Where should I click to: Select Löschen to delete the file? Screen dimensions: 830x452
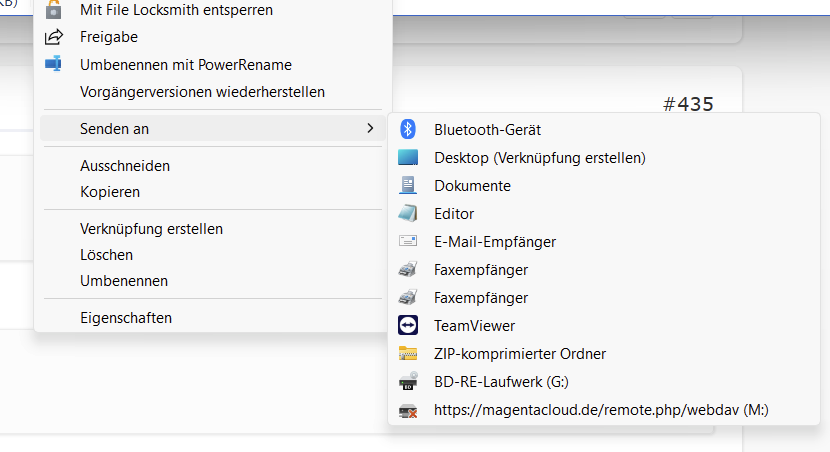tap(106, 255)
